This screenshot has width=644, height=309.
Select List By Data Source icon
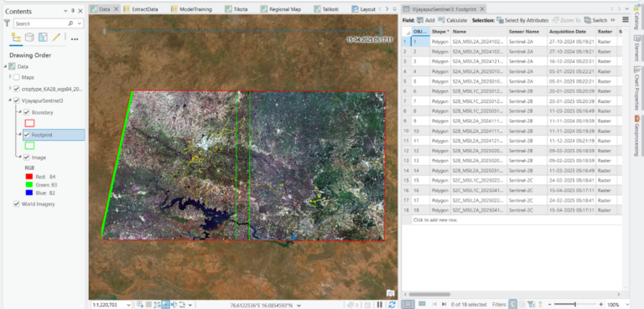(x=29, y=38)
